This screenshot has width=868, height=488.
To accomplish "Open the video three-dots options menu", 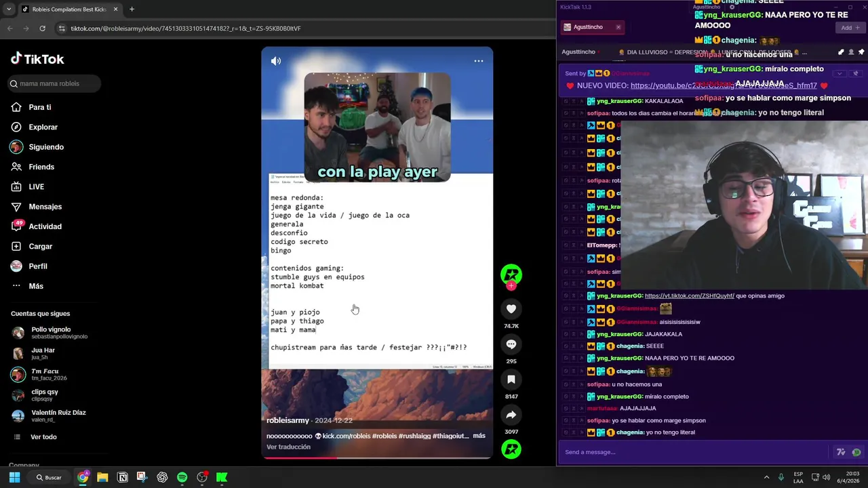I will tap(479, 61).
